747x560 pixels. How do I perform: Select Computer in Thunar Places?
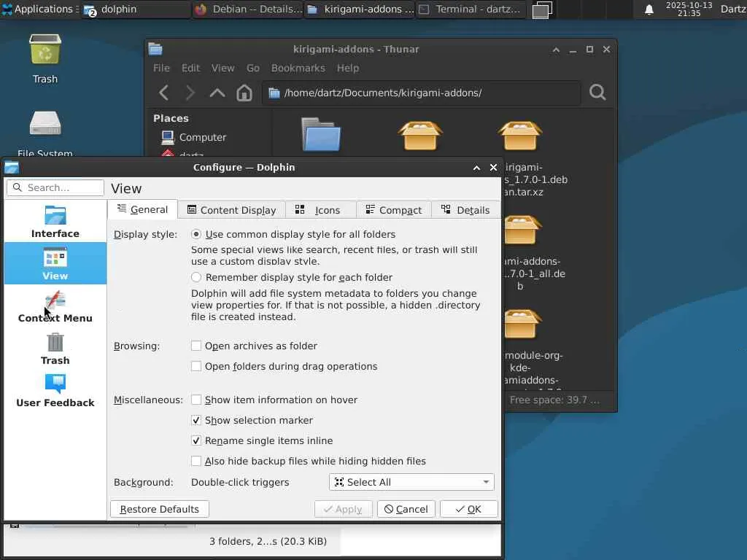(193, 137)
